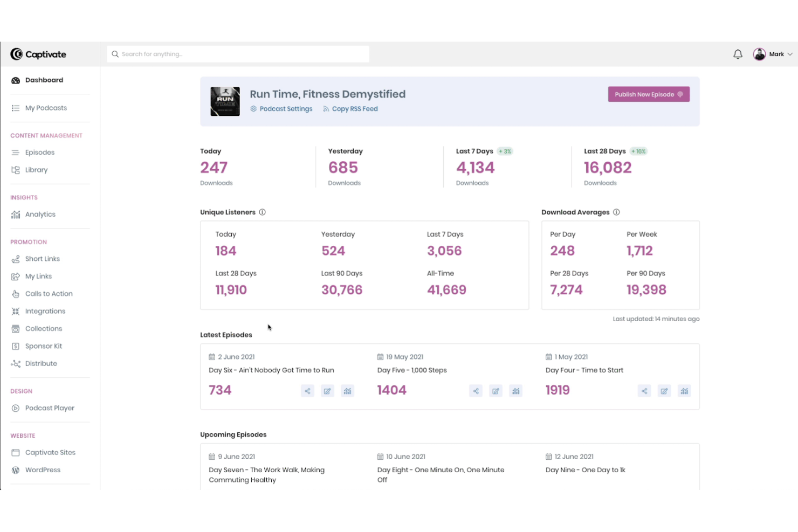Click the info icon beside Unique Listeners
798x532 pixels.
pos(263,212)
